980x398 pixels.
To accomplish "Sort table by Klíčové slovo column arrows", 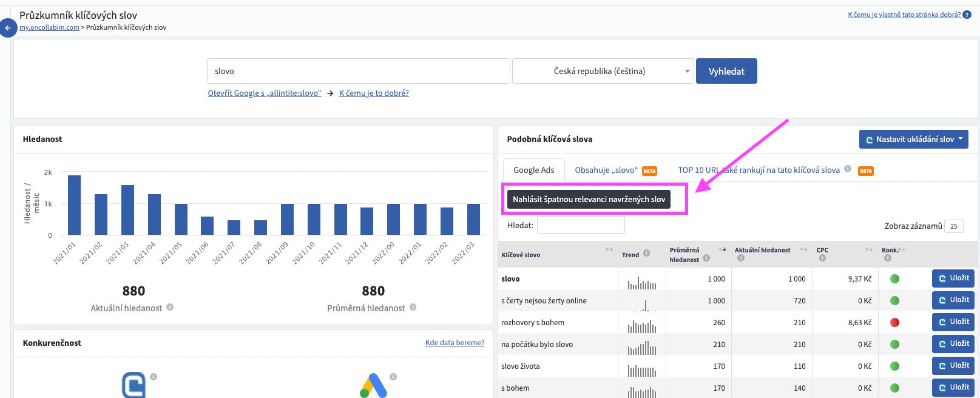I will coord(609,250).
